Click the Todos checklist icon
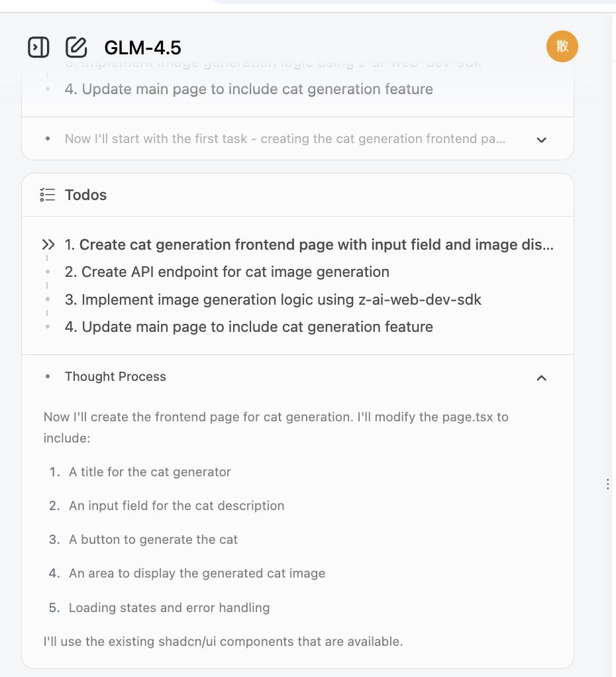 (x=47, y=195)
